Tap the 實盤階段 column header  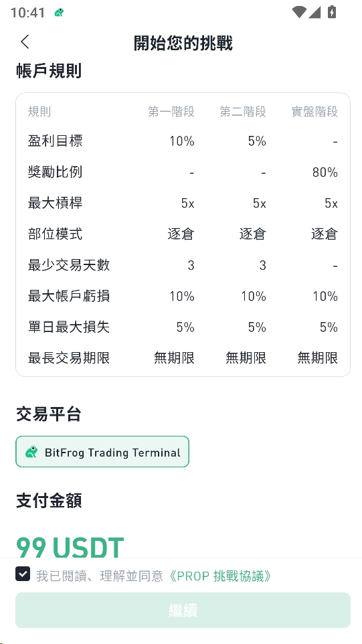pyautogui.click(x=314, y=112)
